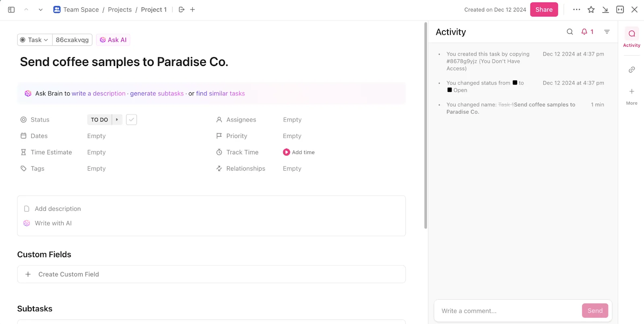The height and width of the screenshot is (324, 644).
Task: Click the Track Time stopwatch icon
Action: (219, 152)
